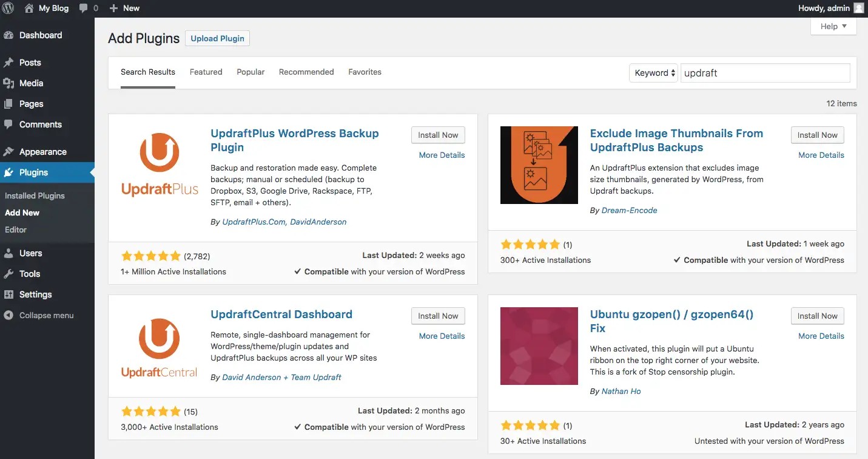Expand the Help panel
This screenshot has height=459, width=868.
833,27
